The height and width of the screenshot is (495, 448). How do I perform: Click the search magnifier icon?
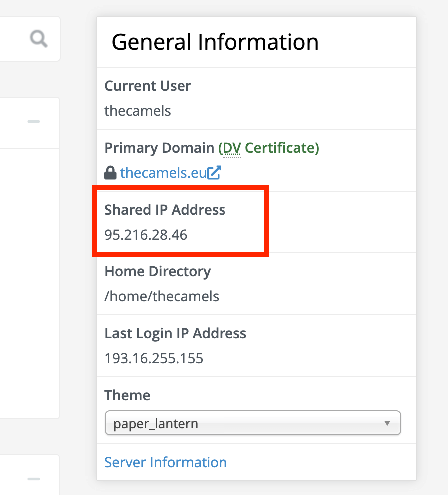[39, 39]
